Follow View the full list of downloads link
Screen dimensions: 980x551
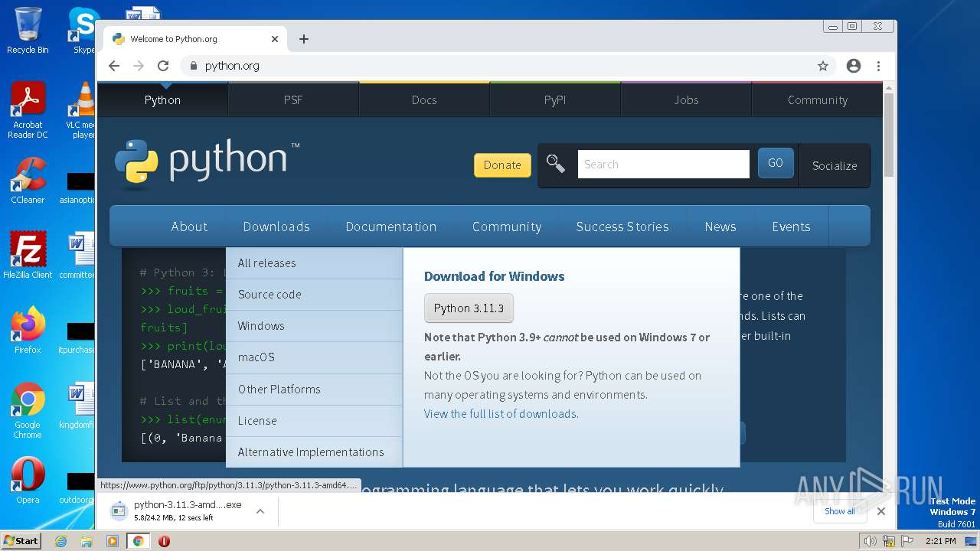pos(501,413)
